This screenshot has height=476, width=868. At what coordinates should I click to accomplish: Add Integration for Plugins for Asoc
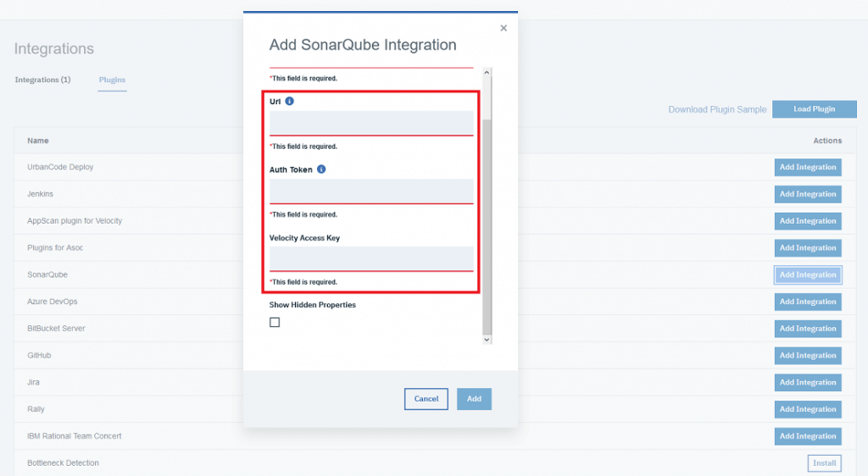(x=808, y=247)
